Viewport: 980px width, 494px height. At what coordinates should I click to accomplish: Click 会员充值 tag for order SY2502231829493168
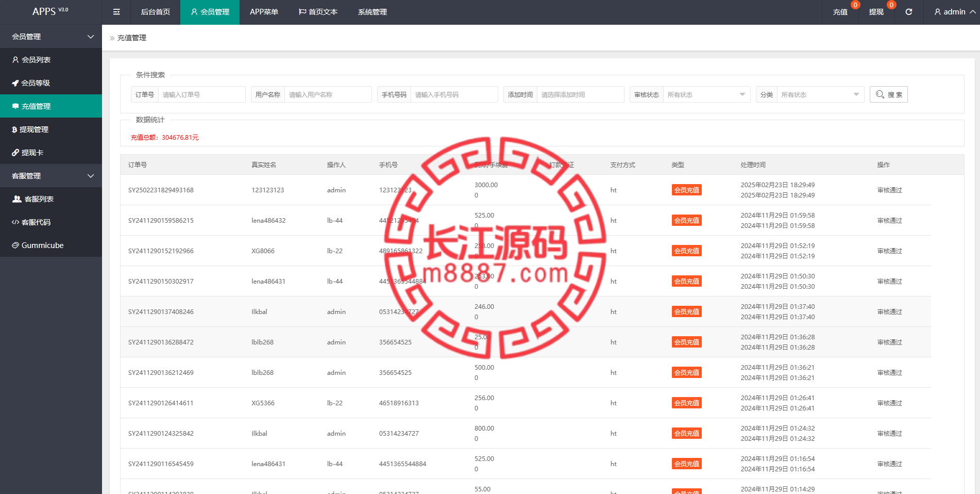coord(686,190)
